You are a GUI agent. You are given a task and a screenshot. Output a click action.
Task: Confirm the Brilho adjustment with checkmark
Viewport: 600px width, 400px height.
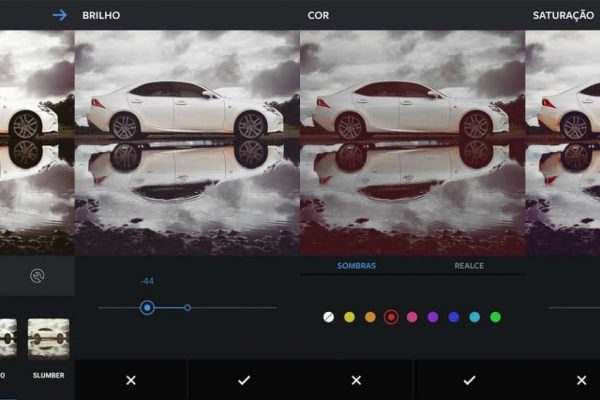click(243, 380)
